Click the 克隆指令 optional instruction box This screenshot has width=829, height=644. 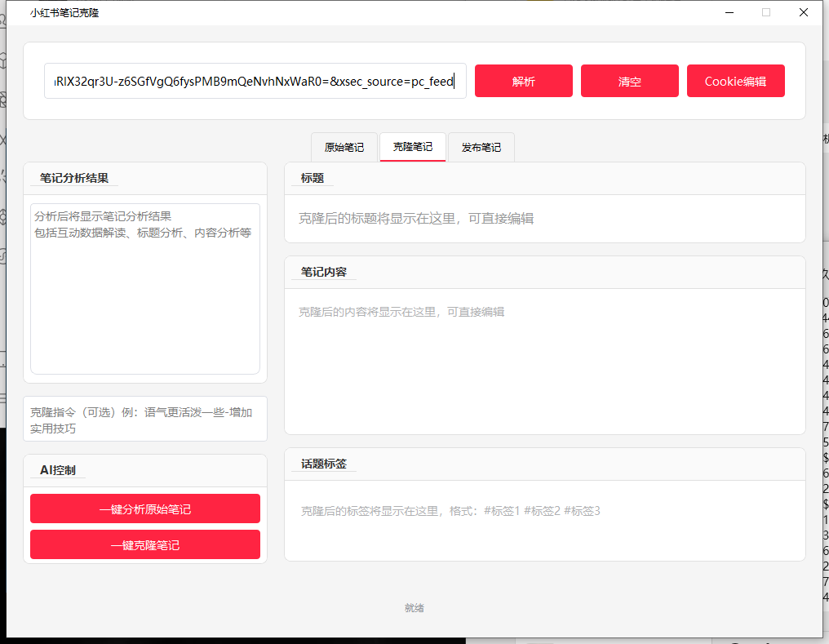[x=145, y=420]
